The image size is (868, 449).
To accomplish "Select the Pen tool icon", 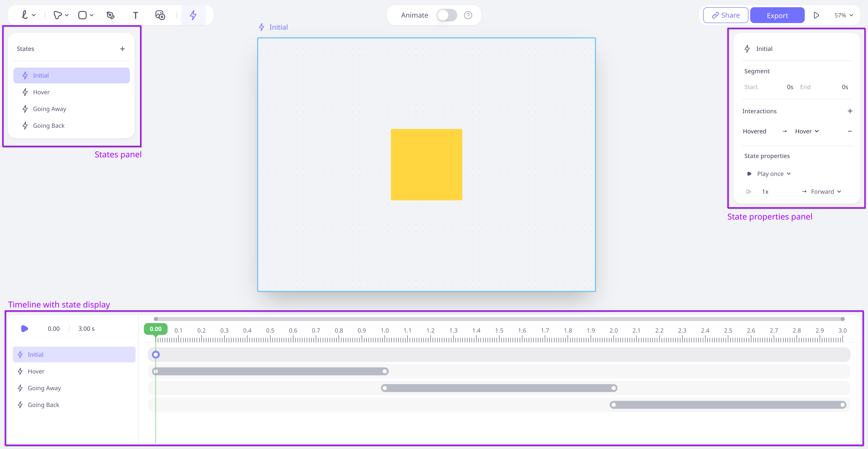I will (x=110, y=16).
